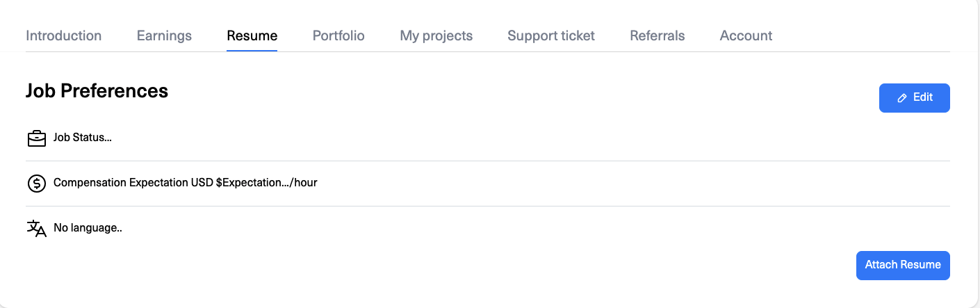
Task: Click the No language.. text
Action: click(88, 227)
